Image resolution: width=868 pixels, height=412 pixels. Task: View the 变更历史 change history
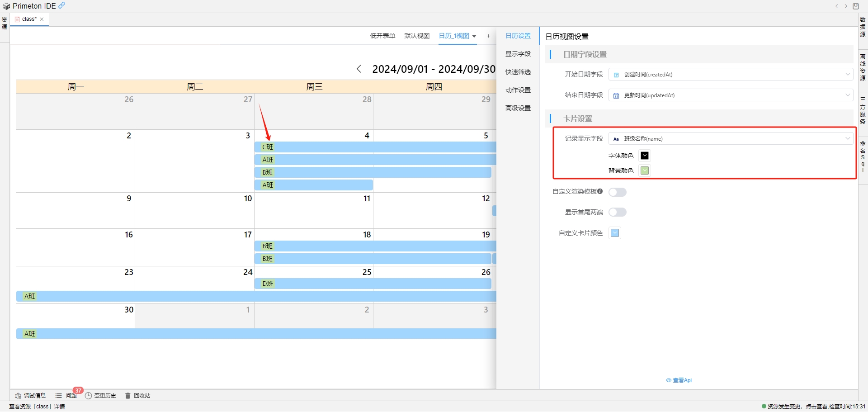coord(105,395)
